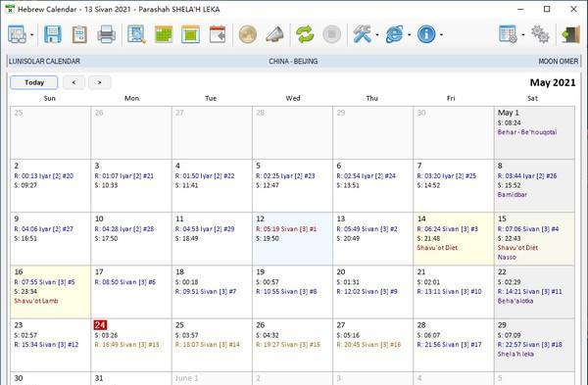Image resolution: width=588 pixels, height=385 pixels.
Task: Click the Internet Explorer web icon
Action: (x=395, y=34)
